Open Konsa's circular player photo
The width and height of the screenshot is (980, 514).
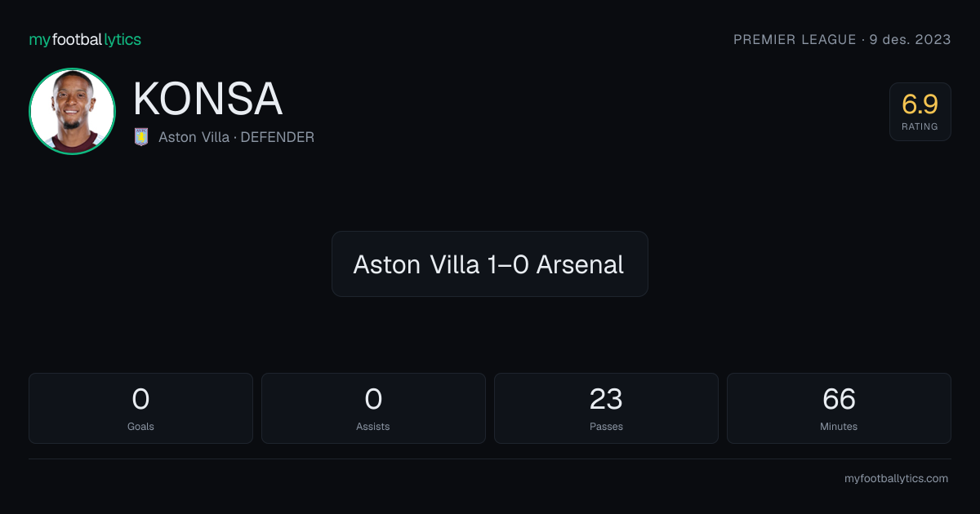click(x=72, y=111)
